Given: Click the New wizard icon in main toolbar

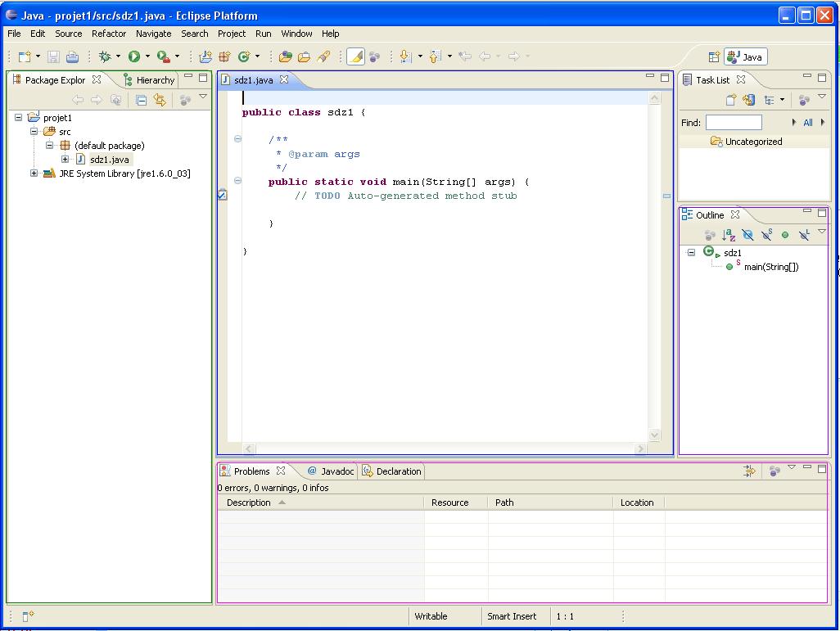Looking at the screenshot, I should 25,56.
